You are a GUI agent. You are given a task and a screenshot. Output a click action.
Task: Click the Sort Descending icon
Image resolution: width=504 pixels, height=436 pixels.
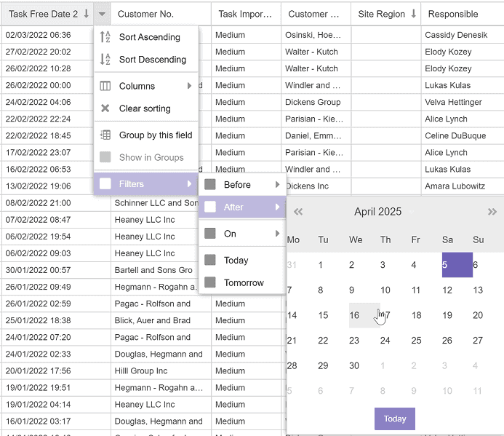[x=105, y=59]
